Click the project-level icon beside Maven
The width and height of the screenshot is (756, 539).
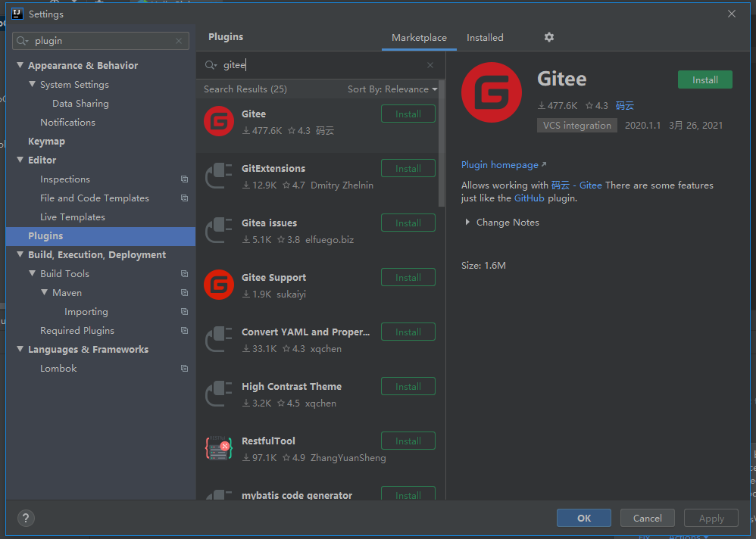pyautogui.click(x=184, y=292)
